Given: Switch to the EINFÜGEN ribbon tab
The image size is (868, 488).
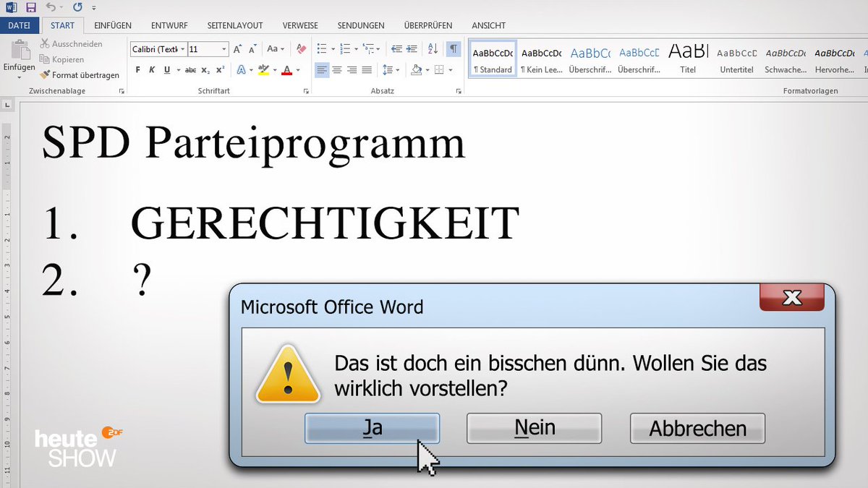Looking at the screenshot, I should coord(112,25).
